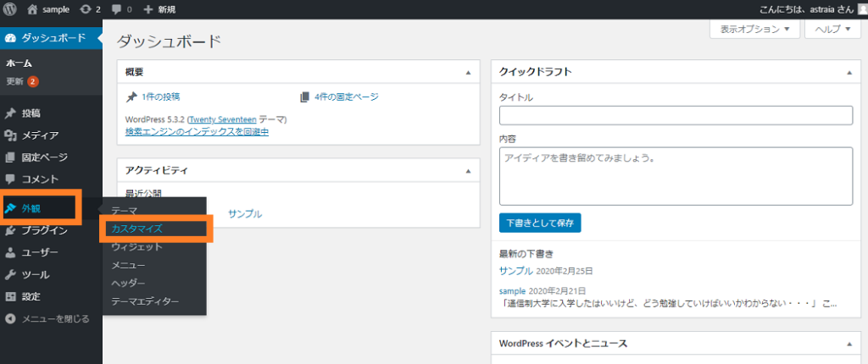
Task: Select テーマエディター in the submenu
Action: point(145,301)
